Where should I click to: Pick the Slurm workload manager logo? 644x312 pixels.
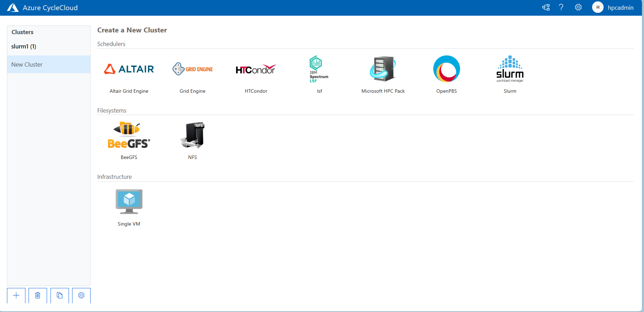(510, 69)
